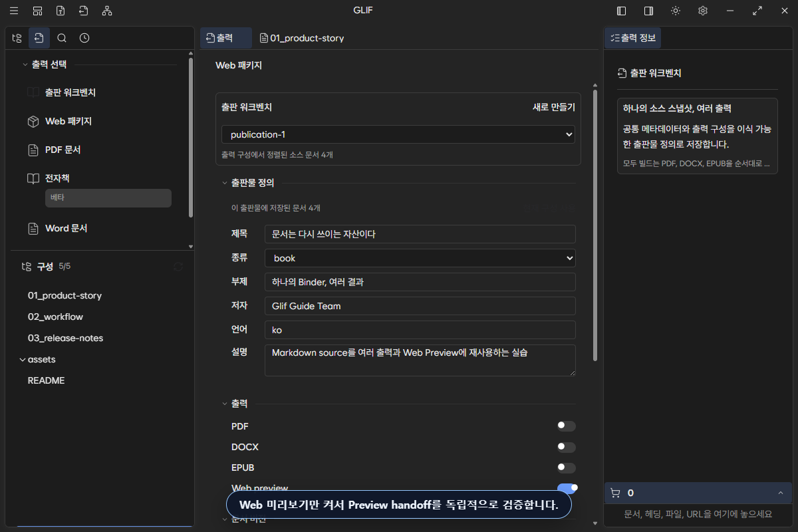Toggle the left sidebar panel icon
This screenshot has height=532, width=798.
(621, 11)
